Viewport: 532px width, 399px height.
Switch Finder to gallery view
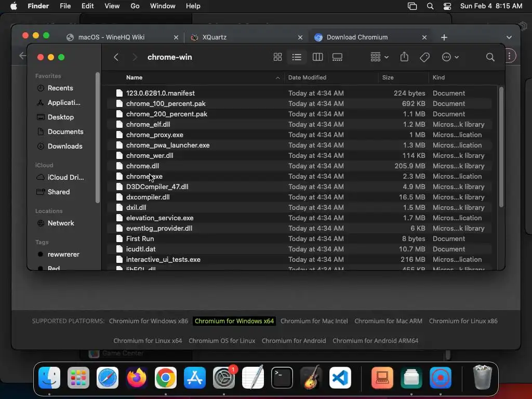click(x=337, y=57)
